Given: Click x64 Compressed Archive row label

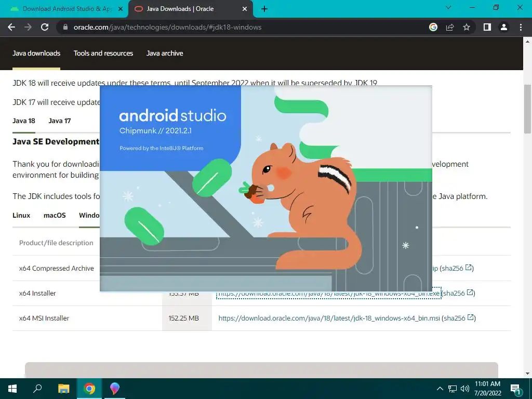Looking at the screenshot, I should 56,269.
